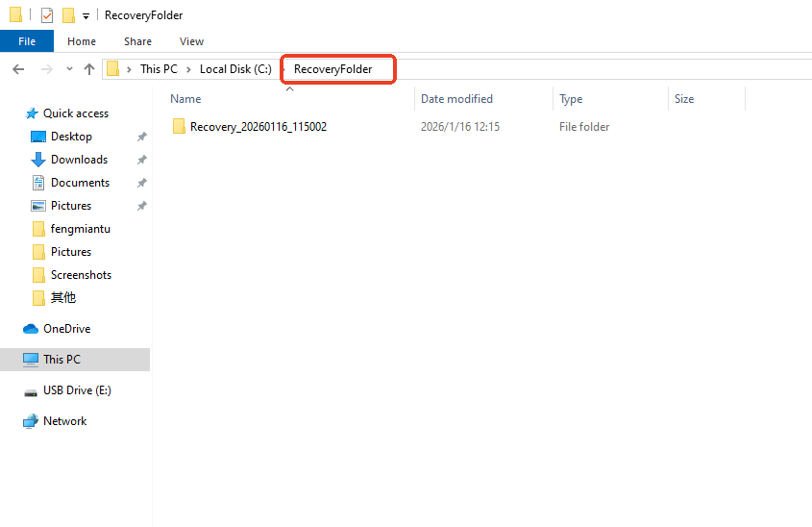The image size is (812, 527).
Task: Toggle pin icon next to Documents
Action: pyautogui.click(x=142, y=183)
